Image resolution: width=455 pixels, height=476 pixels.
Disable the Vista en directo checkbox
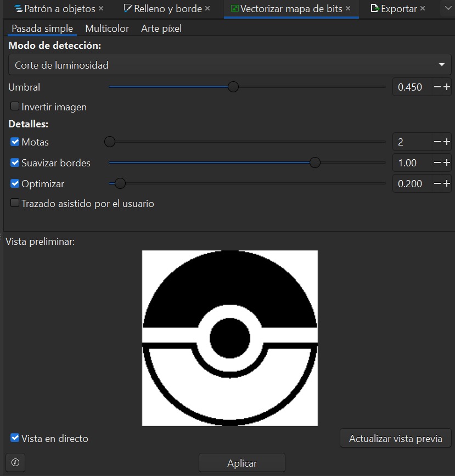tap(14, 438)
